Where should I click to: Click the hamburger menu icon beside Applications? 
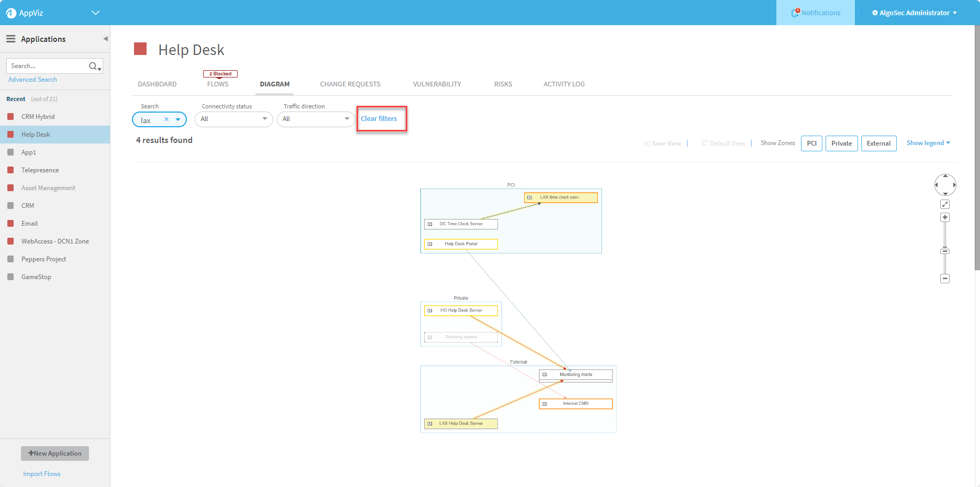10,39
